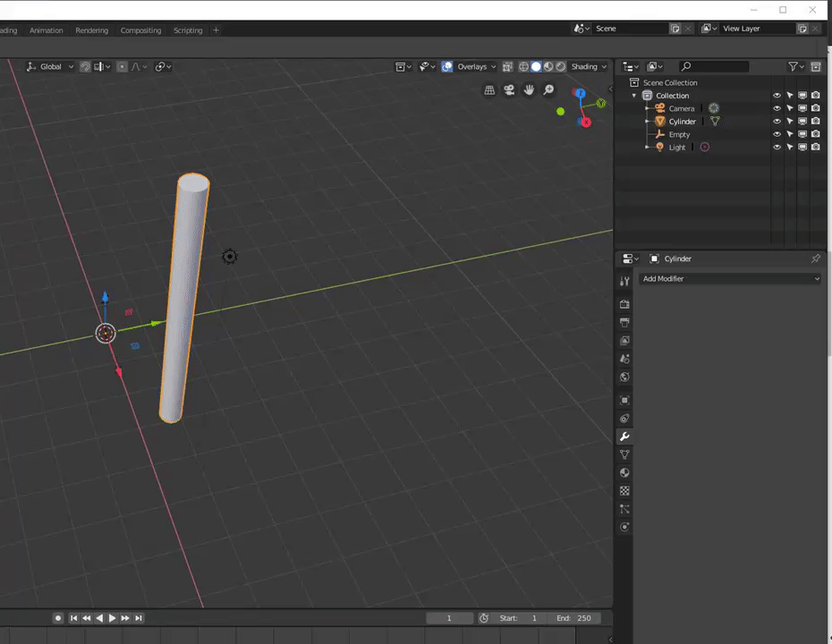Click the End frame field showing 250
The width and height of the screenshot is (832, 644).
(x=573, y=618)
